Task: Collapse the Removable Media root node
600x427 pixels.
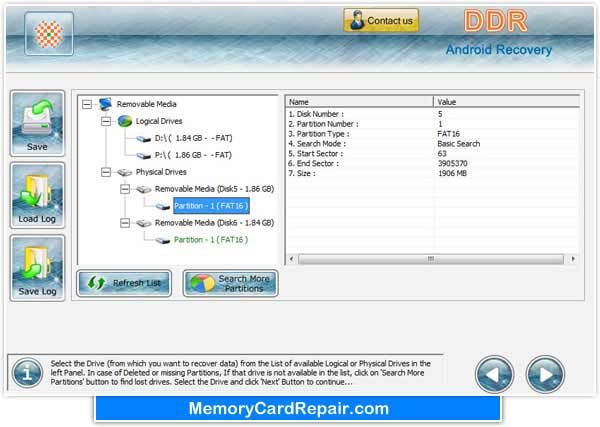Action: coord(87,104)
